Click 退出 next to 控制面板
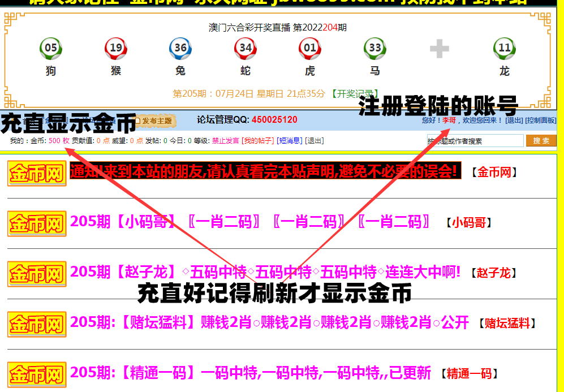This screenshot has height=392, width=564. click(x=514, y=120)
